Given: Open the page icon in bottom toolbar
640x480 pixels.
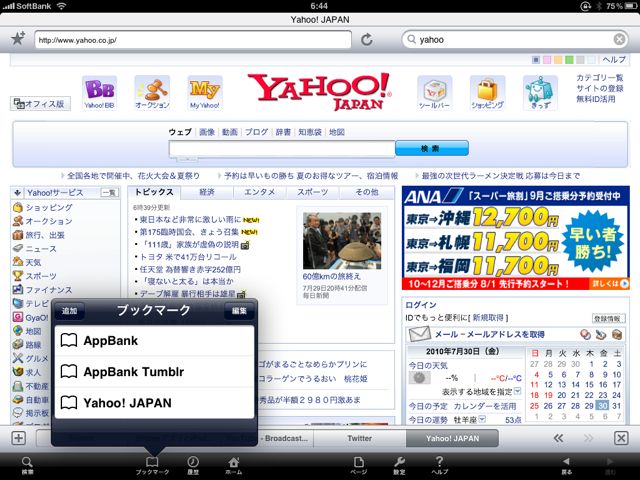Looking at the screenshot, I should (x=358, y=466).
